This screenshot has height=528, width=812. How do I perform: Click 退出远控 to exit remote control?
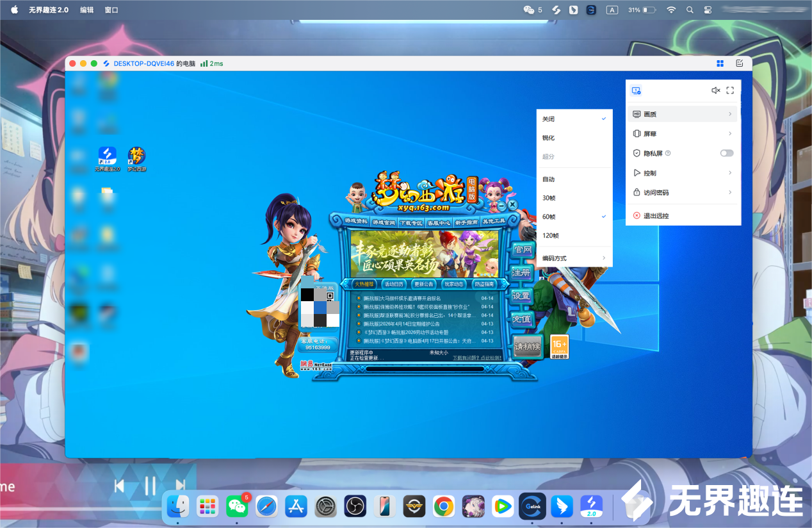(x=656, y=216)
